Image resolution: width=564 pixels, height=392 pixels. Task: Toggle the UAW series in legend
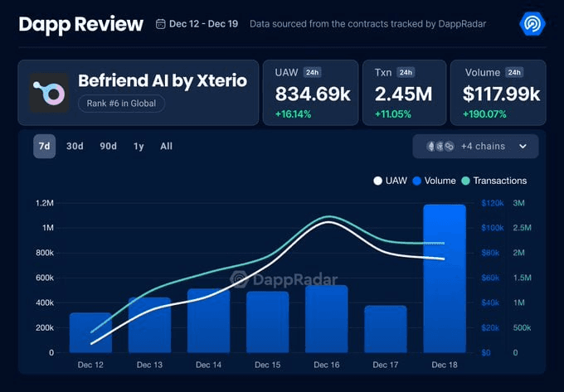391,181
